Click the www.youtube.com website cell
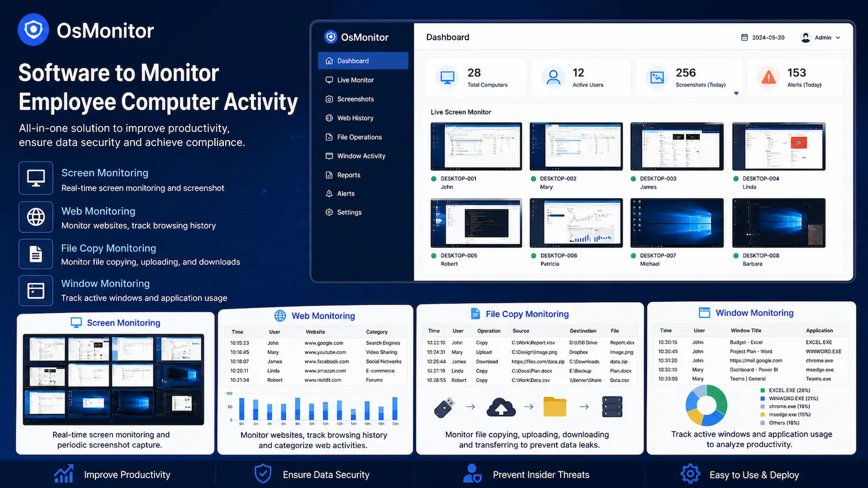The width and height of the screenshot is (868, 488). (x=325, y=352)
